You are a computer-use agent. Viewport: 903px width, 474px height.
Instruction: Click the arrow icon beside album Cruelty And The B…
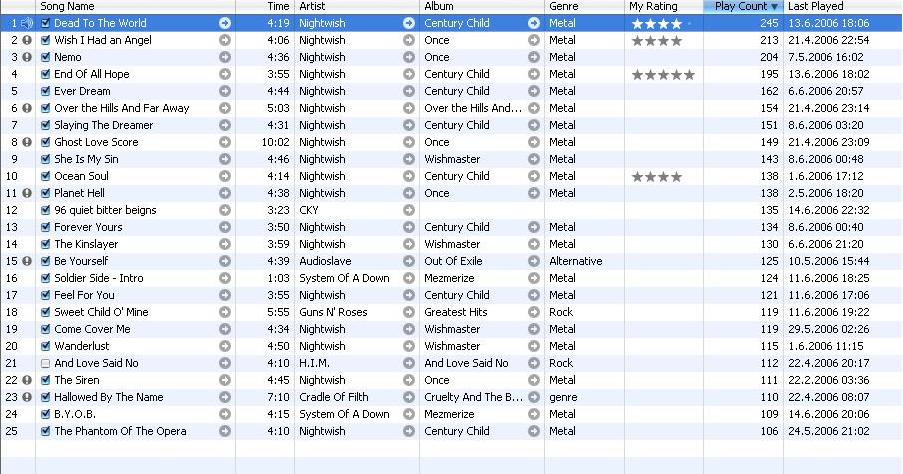(534, 397)
